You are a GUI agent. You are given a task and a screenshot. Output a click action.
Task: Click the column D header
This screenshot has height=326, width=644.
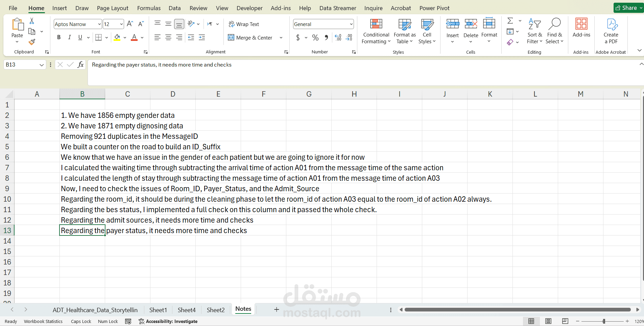pyautogui.click(x=173, y=94)
